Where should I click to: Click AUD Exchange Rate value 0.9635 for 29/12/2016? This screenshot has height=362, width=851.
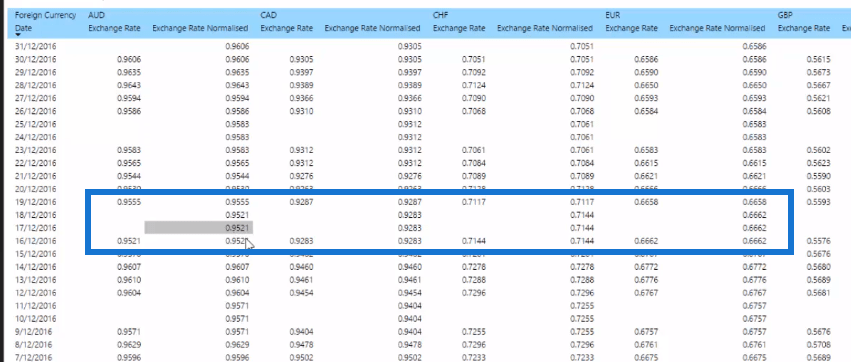click(x=129, y=73)
